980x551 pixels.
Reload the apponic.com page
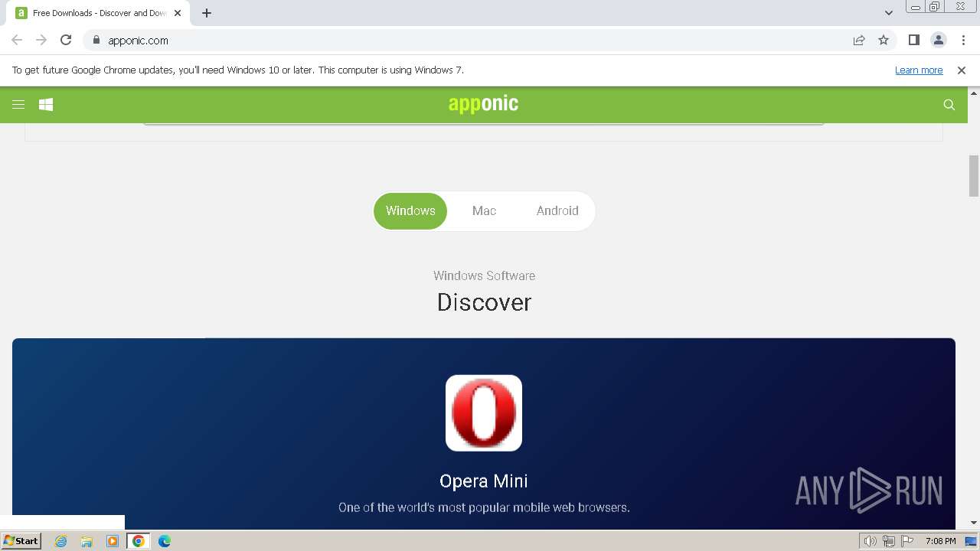[66, 41]
